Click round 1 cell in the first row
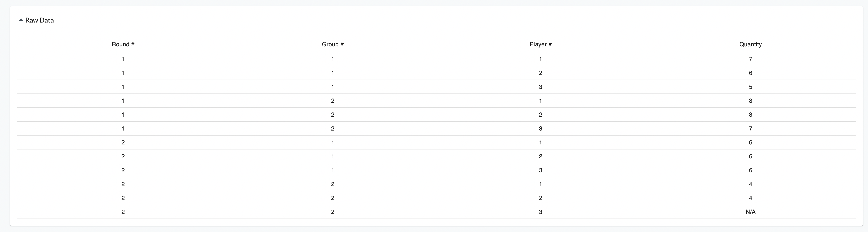This screenshot has width=868, height=232. 123,59
